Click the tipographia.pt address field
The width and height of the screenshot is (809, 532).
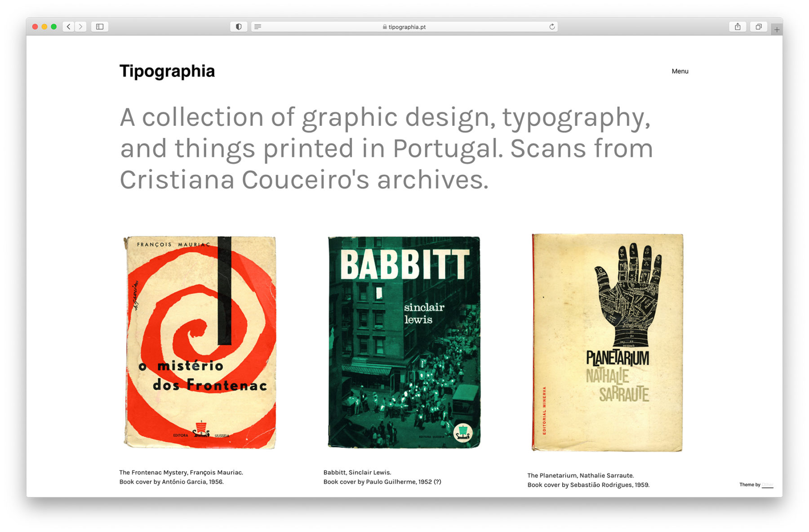coord(404,27)
